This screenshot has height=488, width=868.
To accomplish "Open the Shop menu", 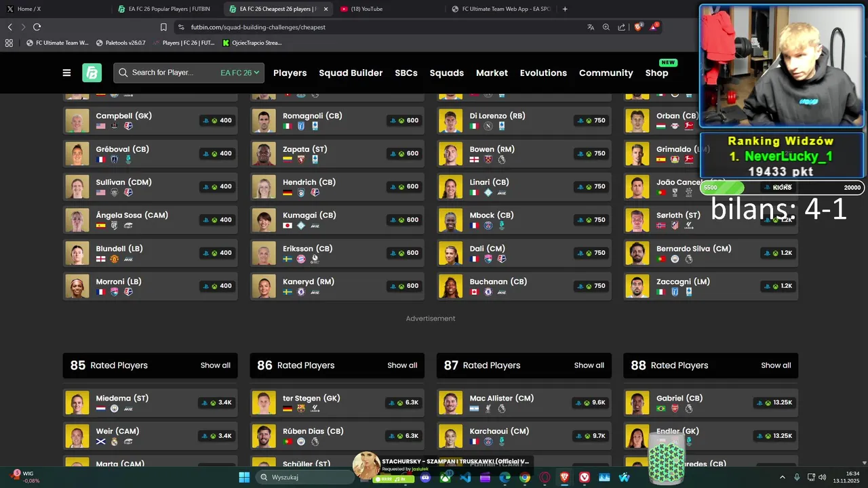I will [x=656, y=73].
